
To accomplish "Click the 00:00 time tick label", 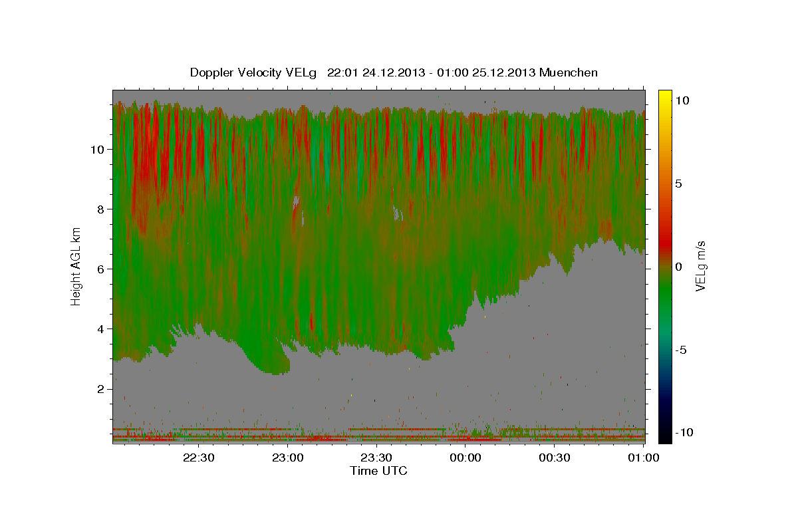I will [465, 458].
